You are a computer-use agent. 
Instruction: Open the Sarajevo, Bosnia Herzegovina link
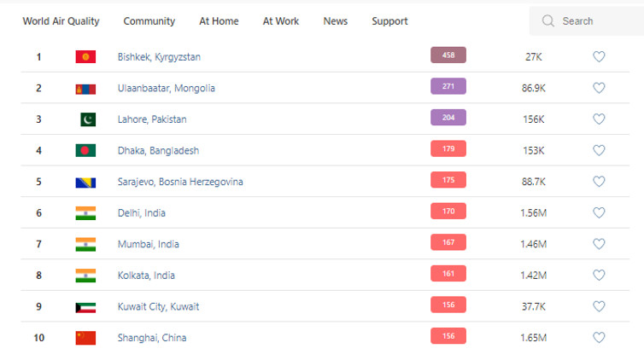click(x=180, y=182)
